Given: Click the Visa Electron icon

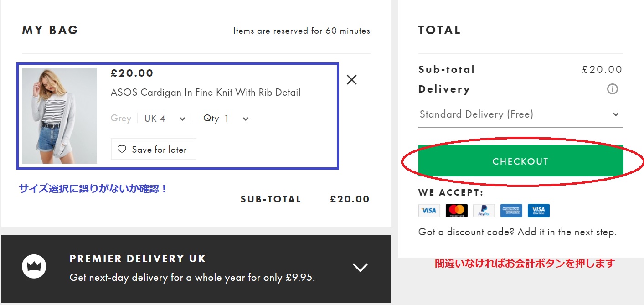Looking at the screenshot, I should [538, 210].
